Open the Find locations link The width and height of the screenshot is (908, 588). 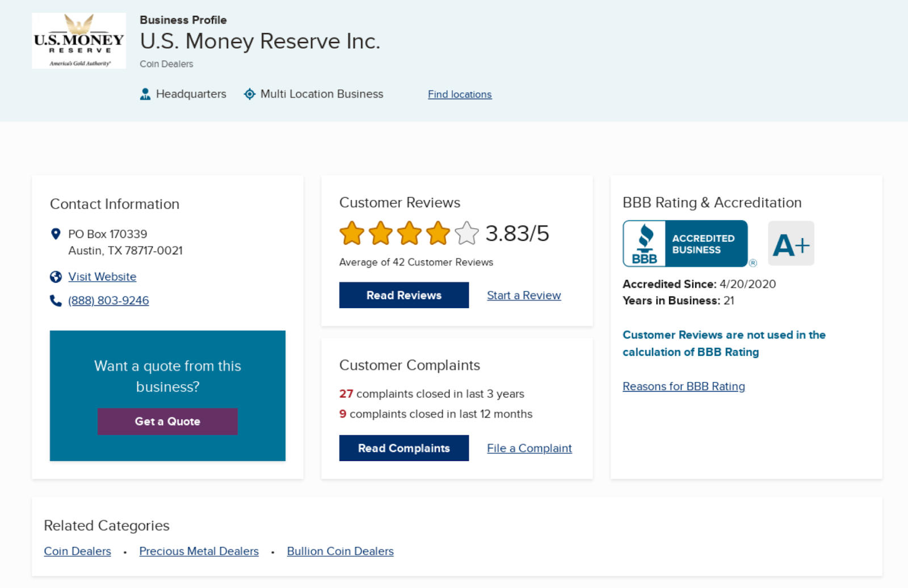(460, 94)
